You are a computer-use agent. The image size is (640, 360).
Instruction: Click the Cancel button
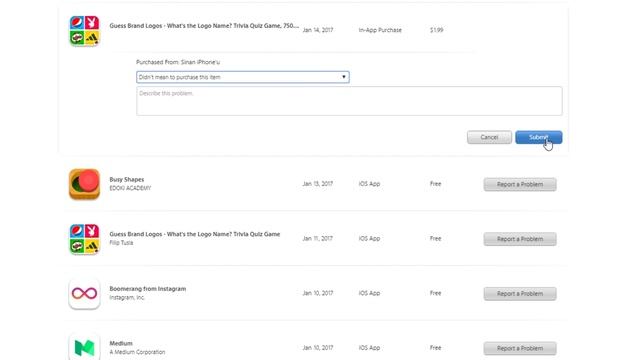point(489,137)
